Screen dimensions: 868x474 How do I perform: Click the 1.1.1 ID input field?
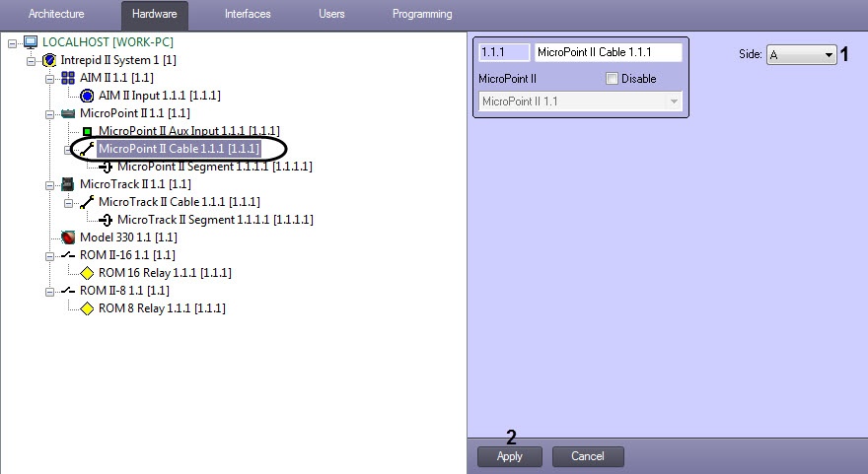pyautogui.click(x=504, y=52)
